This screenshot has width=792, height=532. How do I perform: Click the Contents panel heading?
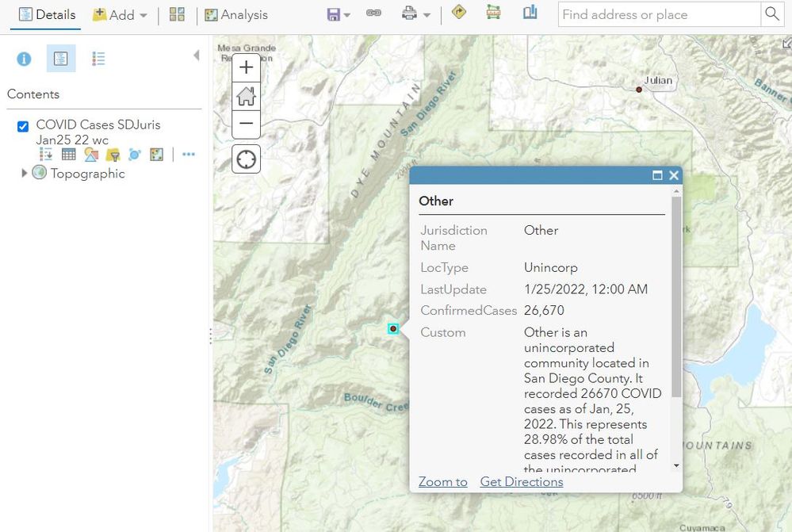click(33, 94)
